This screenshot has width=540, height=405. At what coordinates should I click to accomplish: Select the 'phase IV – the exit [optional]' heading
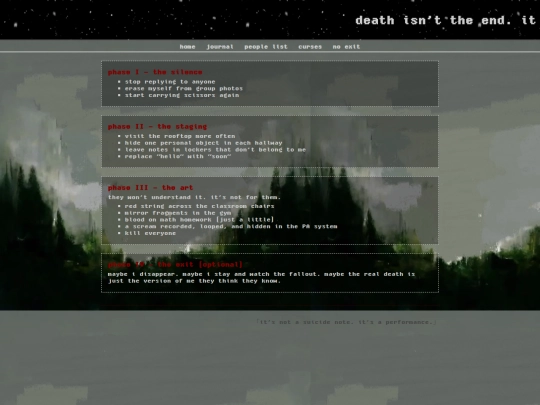175,264
